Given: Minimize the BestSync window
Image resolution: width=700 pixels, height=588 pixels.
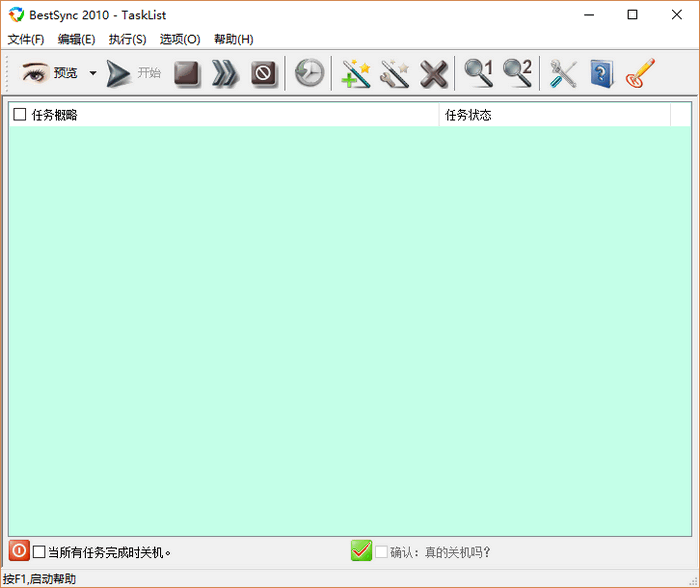Looking at the screenshot, I should tap(589, 15).
